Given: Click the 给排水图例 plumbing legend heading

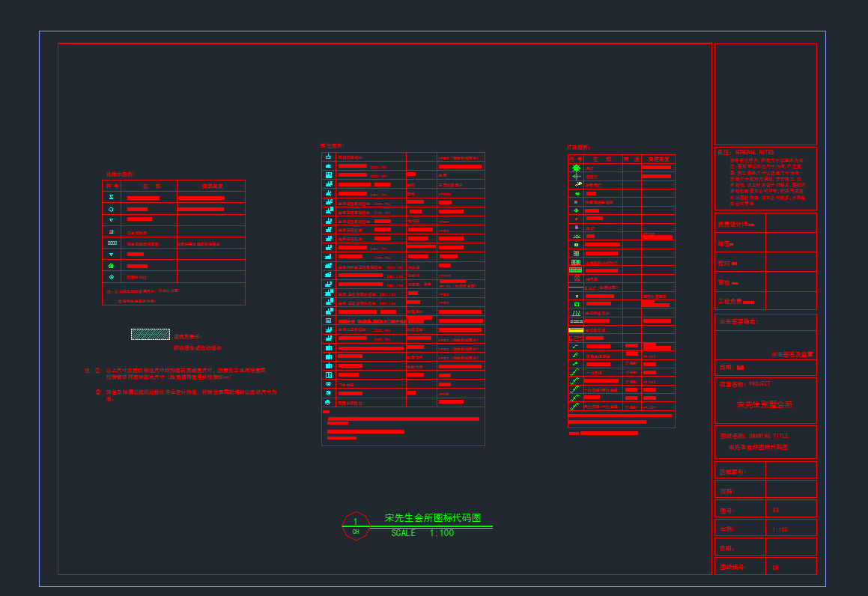Looking at the screenshot, I should (119, 174).
